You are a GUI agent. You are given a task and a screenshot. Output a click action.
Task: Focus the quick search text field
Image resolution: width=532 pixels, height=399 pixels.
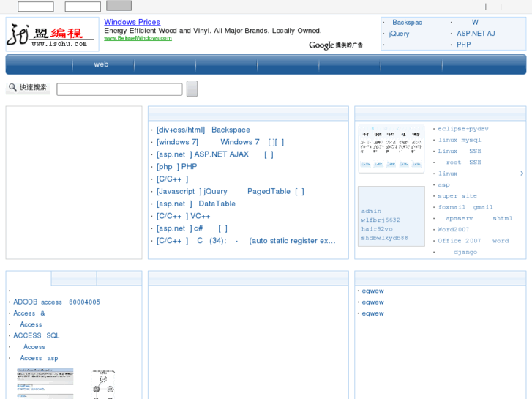click(x=119, y=89)
